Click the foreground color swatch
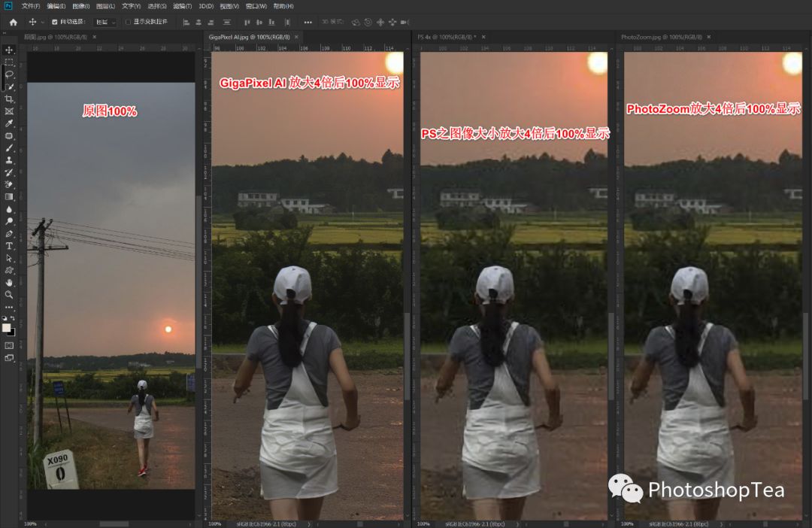812x528 pixels. (6, 327)
